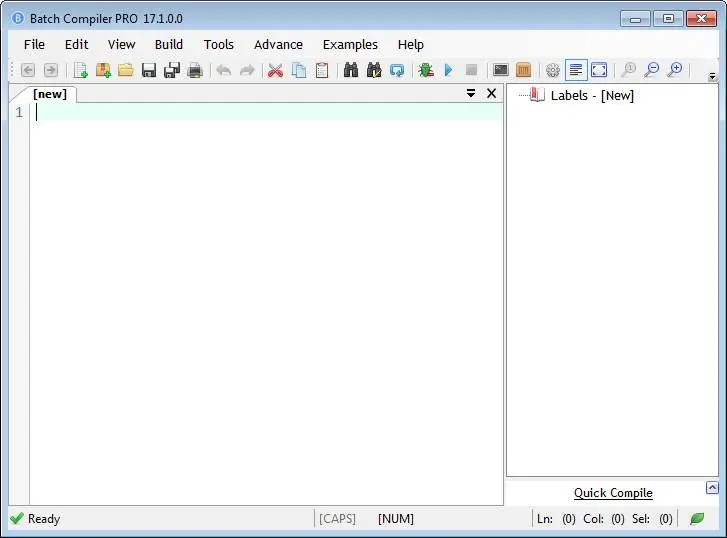Open the Help menu

(x=411, y=45)
